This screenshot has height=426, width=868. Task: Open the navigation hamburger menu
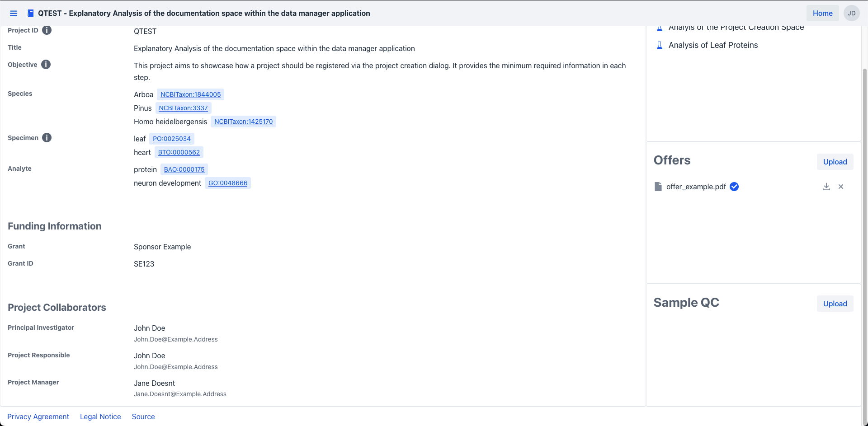[x=14, y=13]
